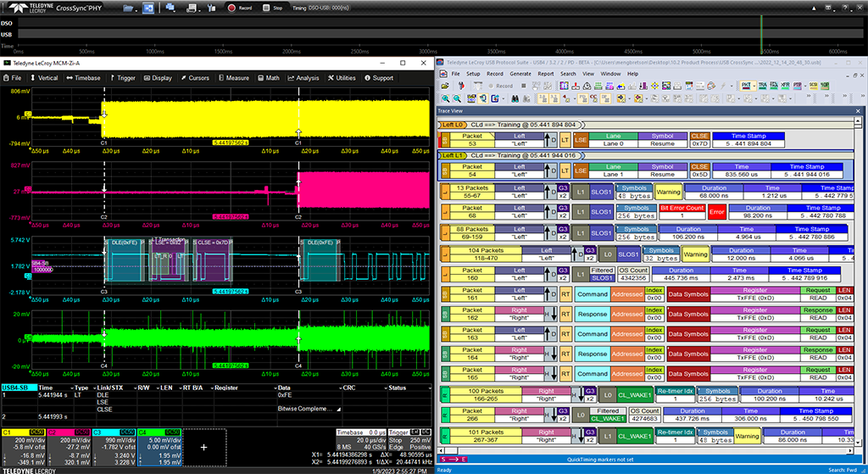Toggle the 3.2 traffic hide button

[x=554, y=98]
